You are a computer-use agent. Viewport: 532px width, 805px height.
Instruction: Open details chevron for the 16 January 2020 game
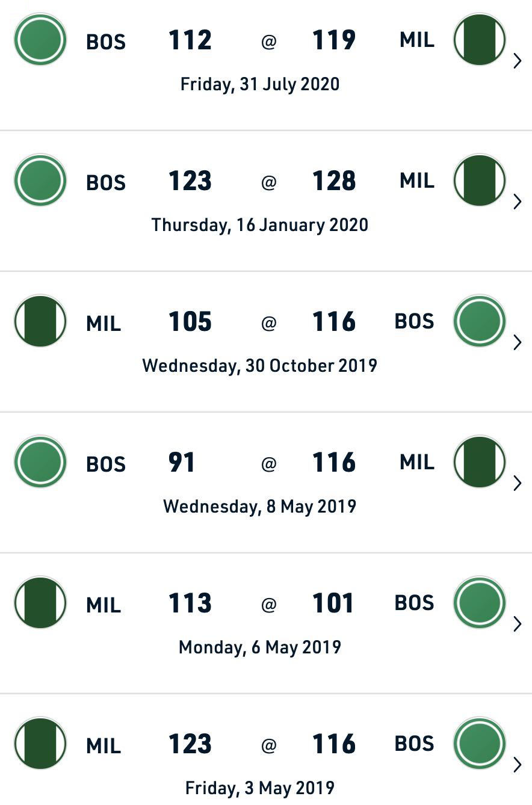[x=517, y=202]
